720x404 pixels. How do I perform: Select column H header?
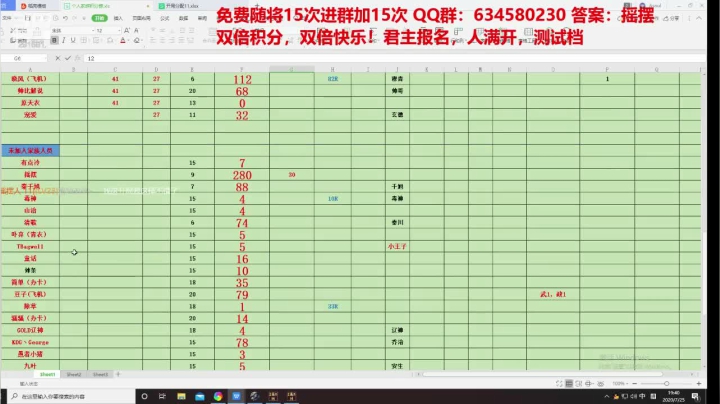coord(332,69)
